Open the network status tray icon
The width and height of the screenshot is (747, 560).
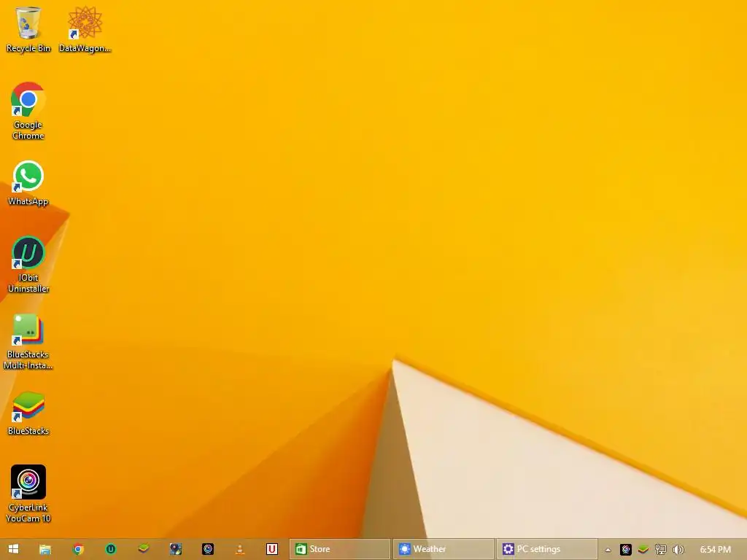(661, 550)
